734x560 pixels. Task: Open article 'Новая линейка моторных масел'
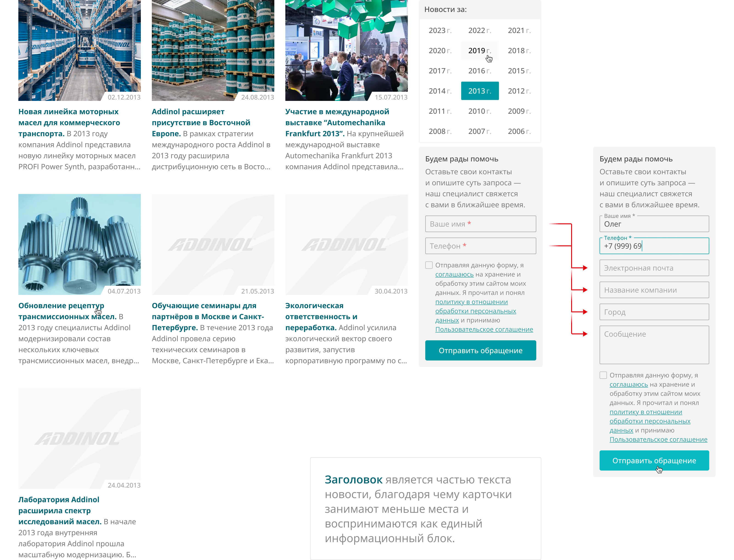[69, 123]
